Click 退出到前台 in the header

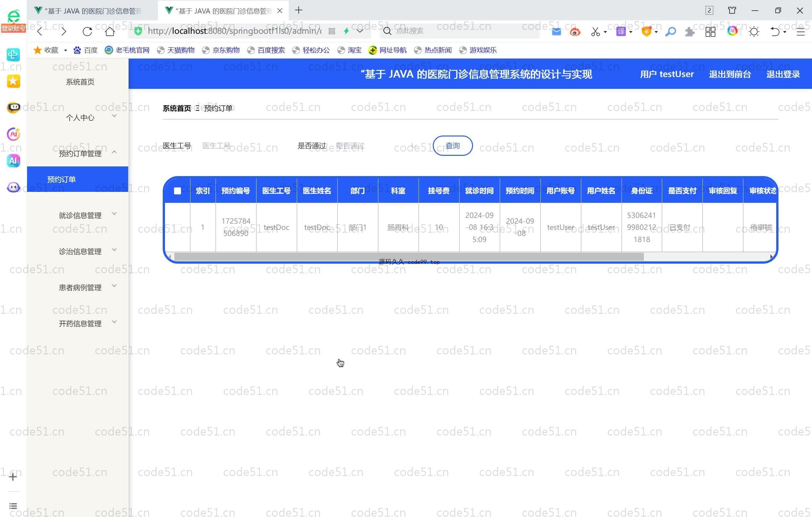[x=730, y=74]
